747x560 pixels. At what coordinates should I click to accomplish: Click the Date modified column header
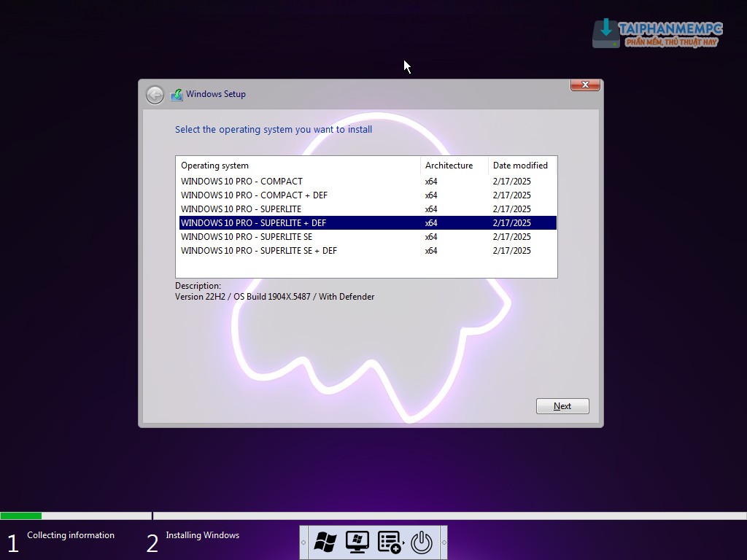(520, 166)
